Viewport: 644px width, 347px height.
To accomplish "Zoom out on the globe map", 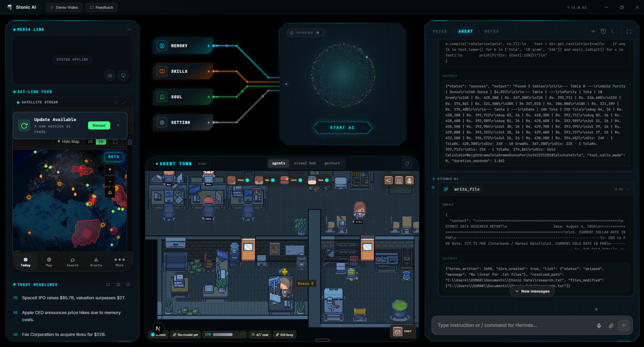I will click(110, 181).
